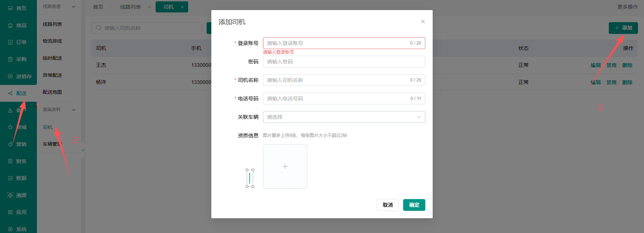Open 更多操作 menu
Image resolution: width=644 pixels, height=233 pixels.
[628, 7]
